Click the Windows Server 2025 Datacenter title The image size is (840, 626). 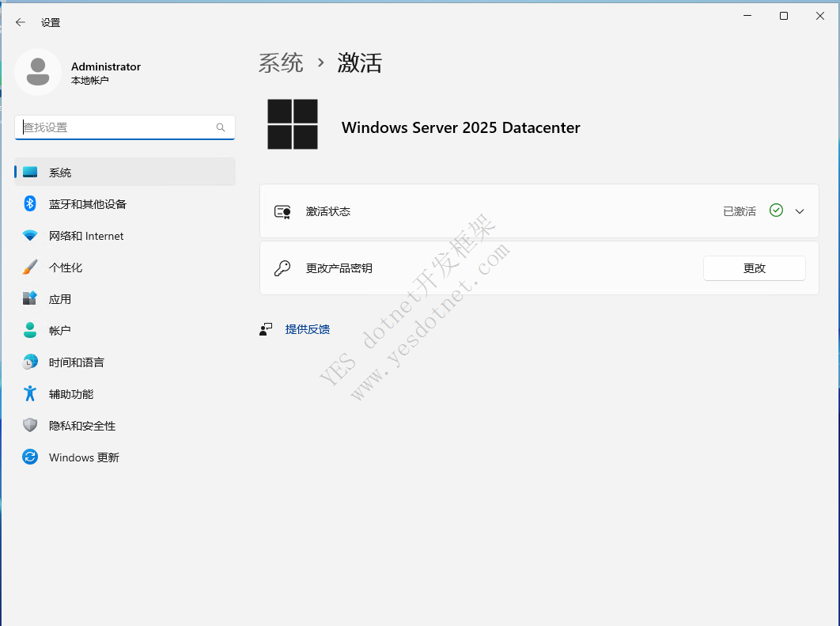pyautogui.click(x=460, y=127)
